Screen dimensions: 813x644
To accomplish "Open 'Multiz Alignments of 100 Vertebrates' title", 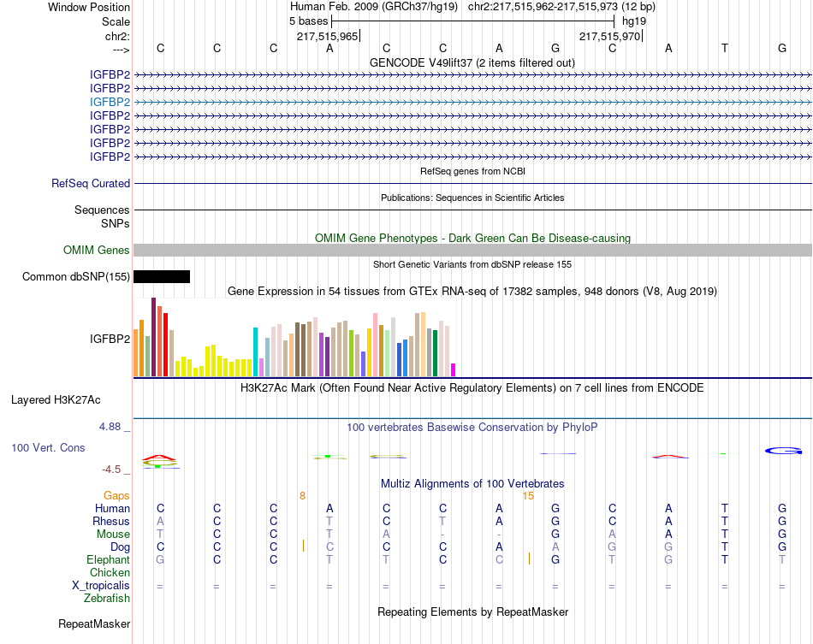I will (472, 484).
